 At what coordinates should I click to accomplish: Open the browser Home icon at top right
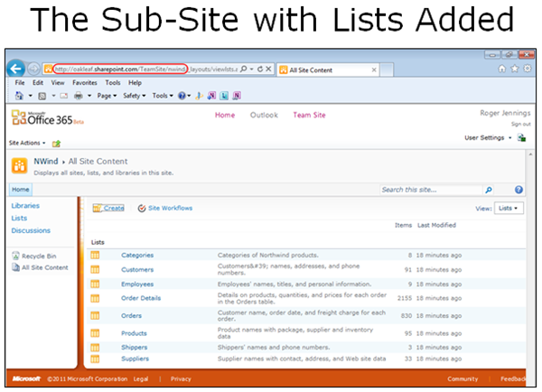(502, 69)
